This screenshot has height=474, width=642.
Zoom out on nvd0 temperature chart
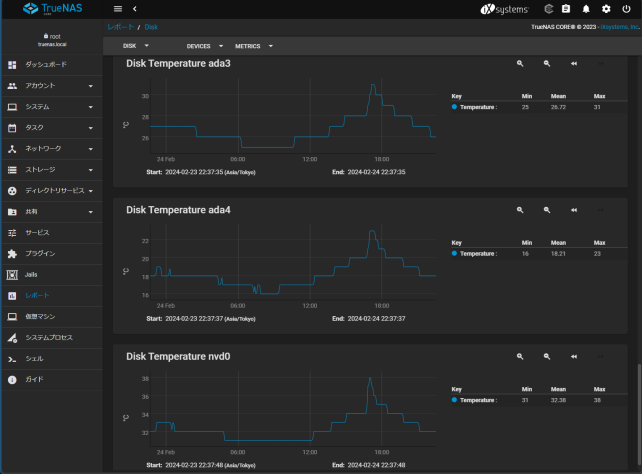point(547,357)
